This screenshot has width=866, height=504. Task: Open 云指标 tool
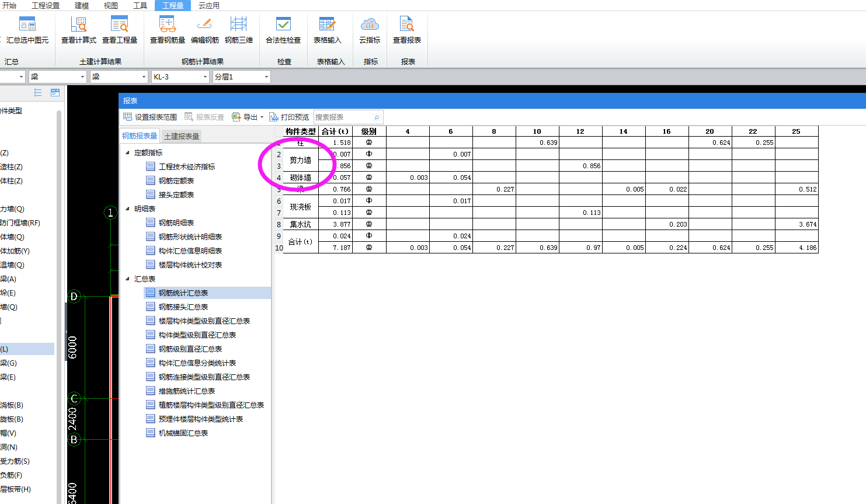370,30
